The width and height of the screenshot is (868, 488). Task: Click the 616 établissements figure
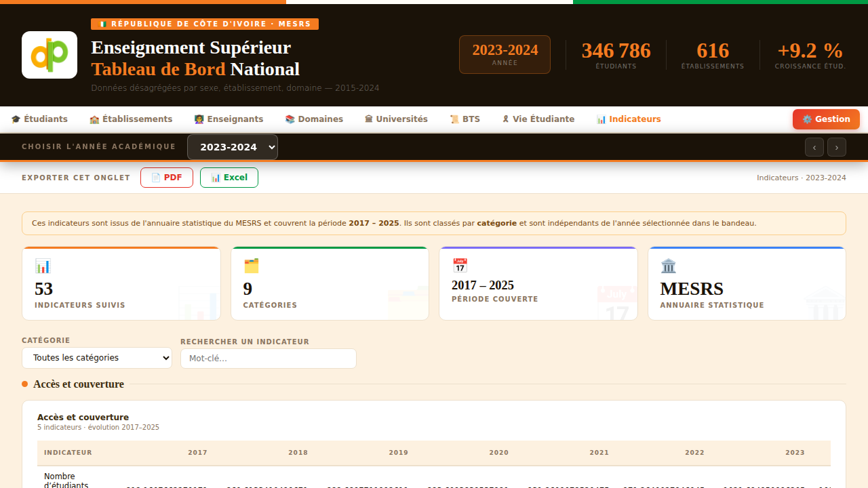[x=713, y=55]
